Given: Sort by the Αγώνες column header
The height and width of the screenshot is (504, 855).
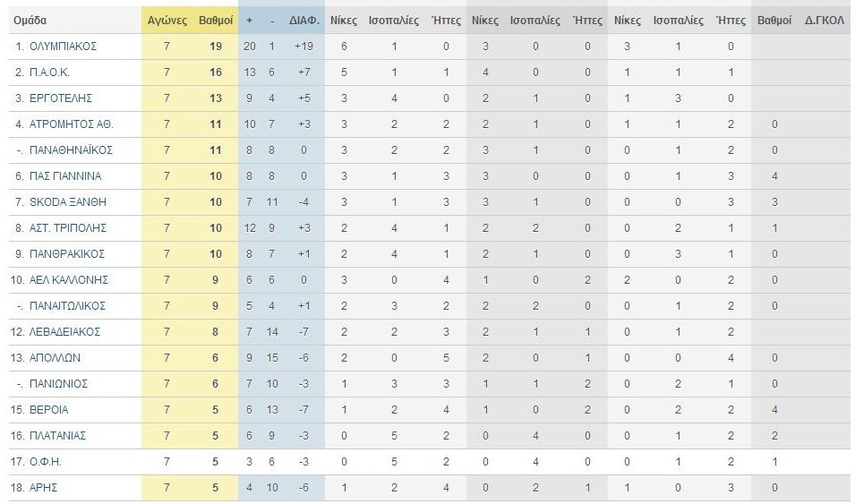Looking at the screenshot, I should point(167,21).
